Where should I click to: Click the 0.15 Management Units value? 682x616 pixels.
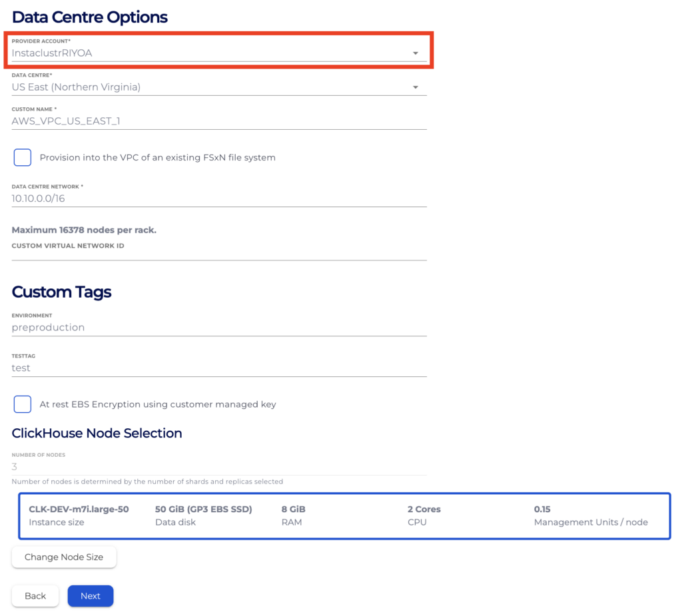tap(542, 509)
